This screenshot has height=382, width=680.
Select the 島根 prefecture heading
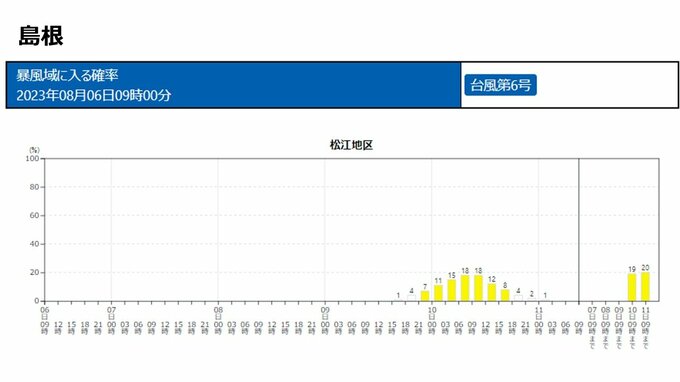[x=41, y=36]
